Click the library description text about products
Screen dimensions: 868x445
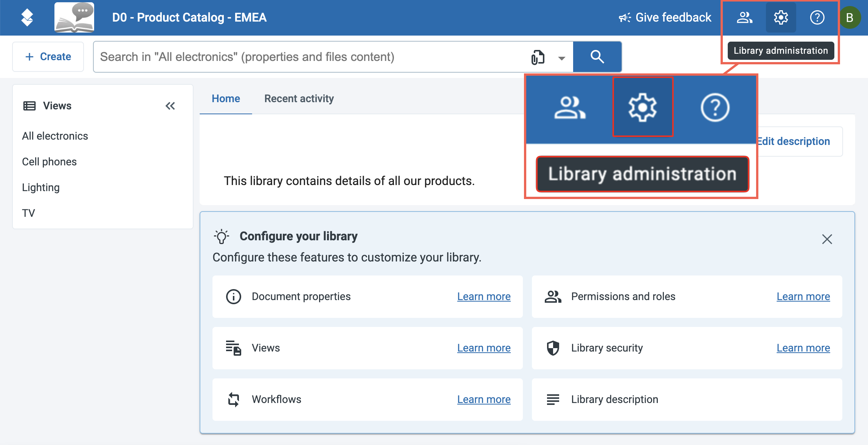(x=349, y=181)
